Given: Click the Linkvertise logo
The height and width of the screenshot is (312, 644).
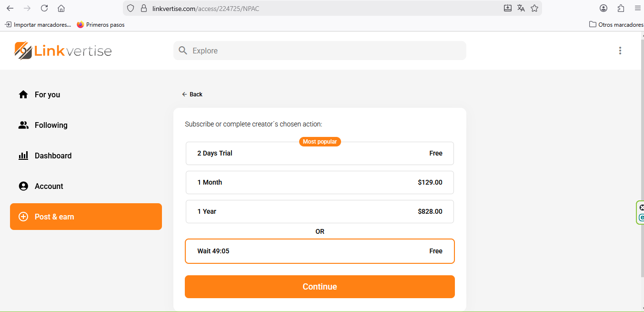Looking at the screenshot, I should [63, 51].
